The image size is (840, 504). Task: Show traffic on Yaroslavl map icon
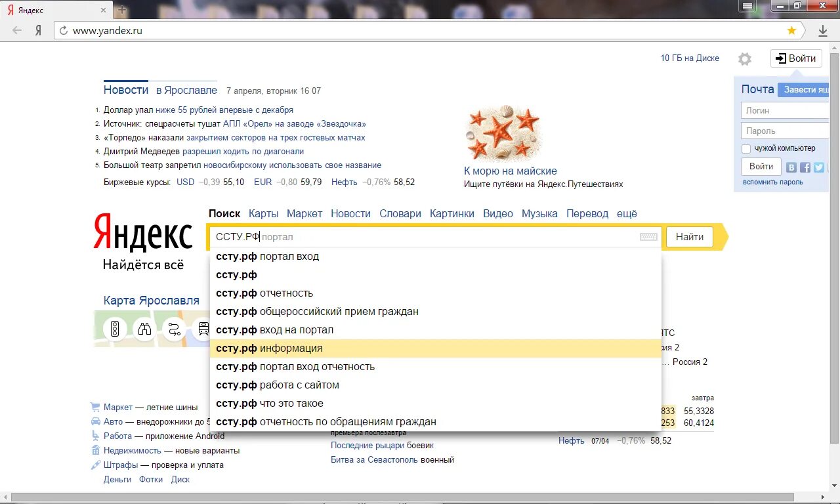[x=115, y=329]
